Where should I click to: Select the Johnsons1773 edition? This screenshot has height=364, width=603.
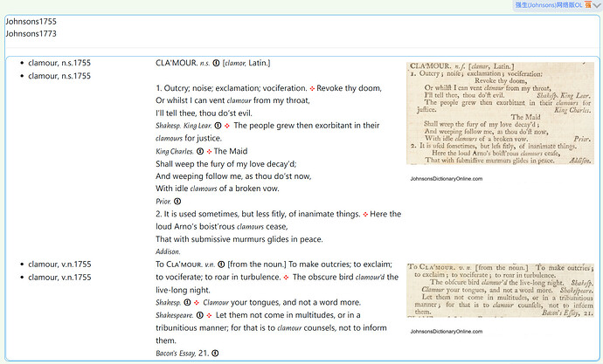coord(31,34)
